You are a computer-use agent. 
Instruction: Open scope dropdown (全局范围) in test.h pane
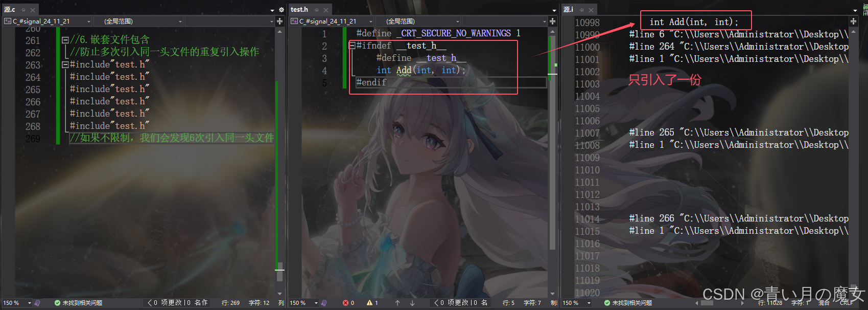pyautogui.click(x=418, y=21)
